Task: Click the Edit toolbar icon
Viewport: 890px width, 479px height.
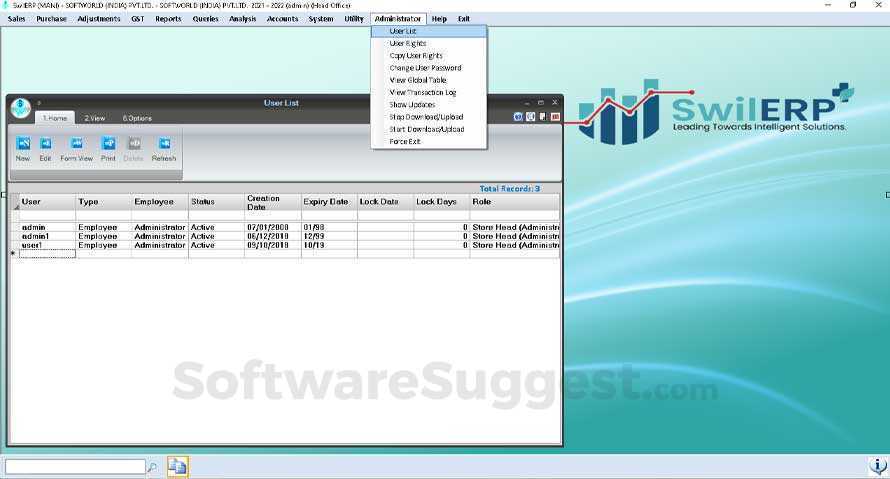Action: click(45, 144)
